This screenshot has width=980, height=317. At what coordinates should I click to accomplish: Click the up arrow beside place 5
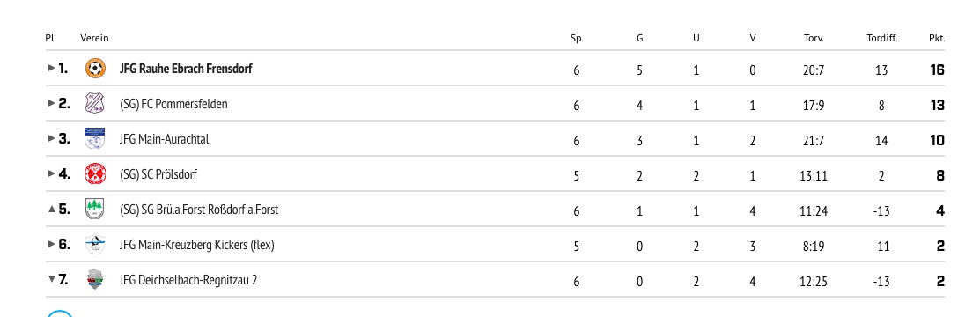click(x=52, y=210)
